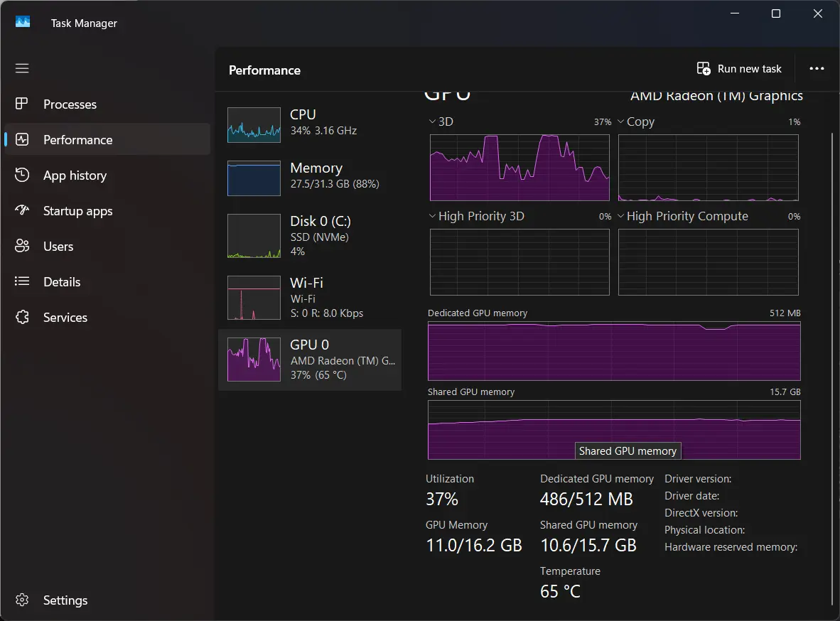Image resolution: width=840 pixels, height=621 pixels.
Task: Click the Run new task button
Action: point(739,69)
